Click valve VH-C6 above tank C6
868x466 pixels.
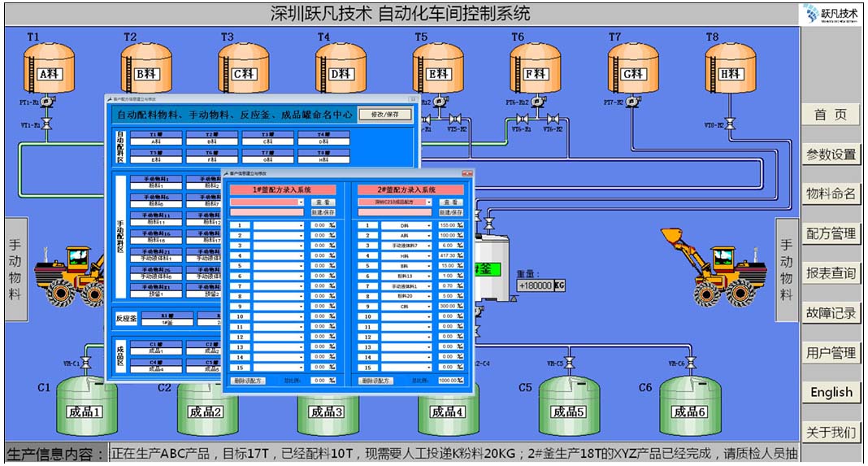coord(690,364)
